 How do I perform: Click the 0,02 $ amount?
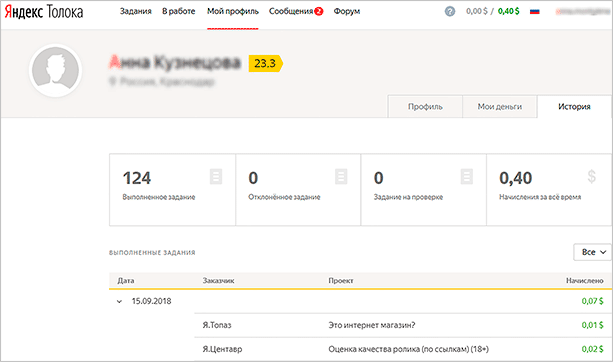pyautogui.click(x=592, y=349)
